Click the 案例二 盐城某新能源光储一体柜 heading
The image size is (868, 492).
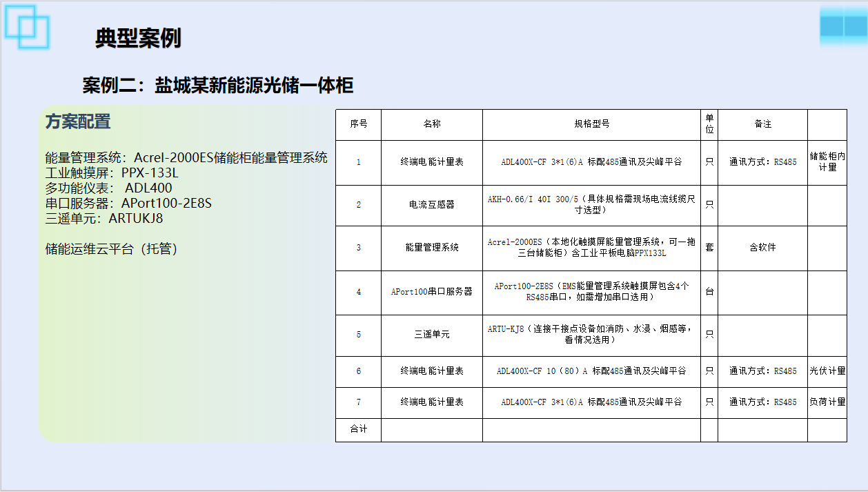click(x=218, y=86)
